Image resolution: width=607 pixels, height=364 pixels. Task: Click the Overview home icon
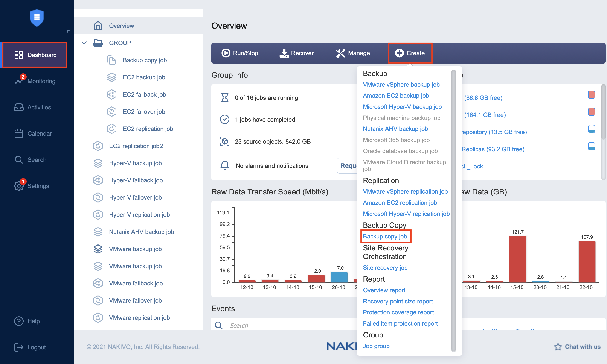tap(98, 26)
